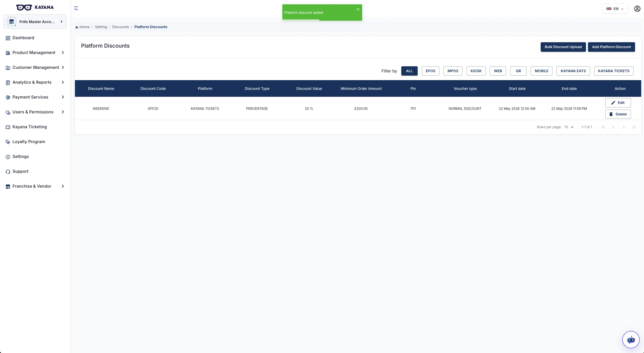Click the store icon of Frills Master Account
The width and height of the screenshot is (644, 353).
12,22
